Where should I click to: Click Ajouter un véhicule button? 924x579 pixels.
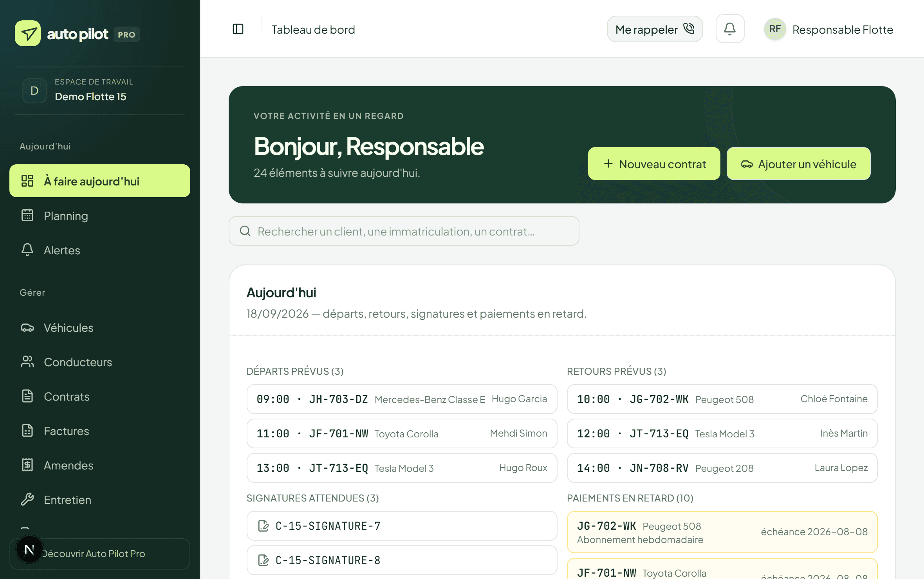click(x=799, y=164)
